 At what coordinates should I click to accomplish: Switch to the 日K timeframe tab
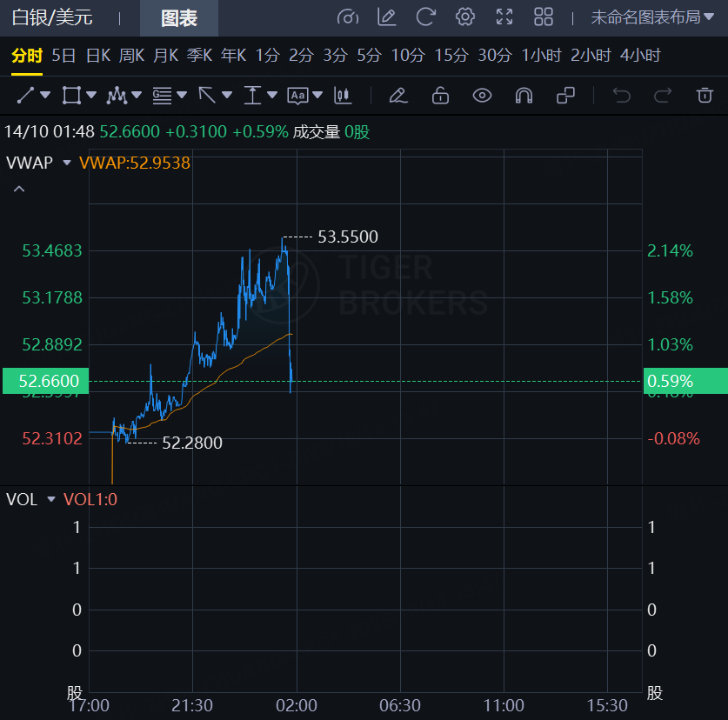(x=97, y=56)
